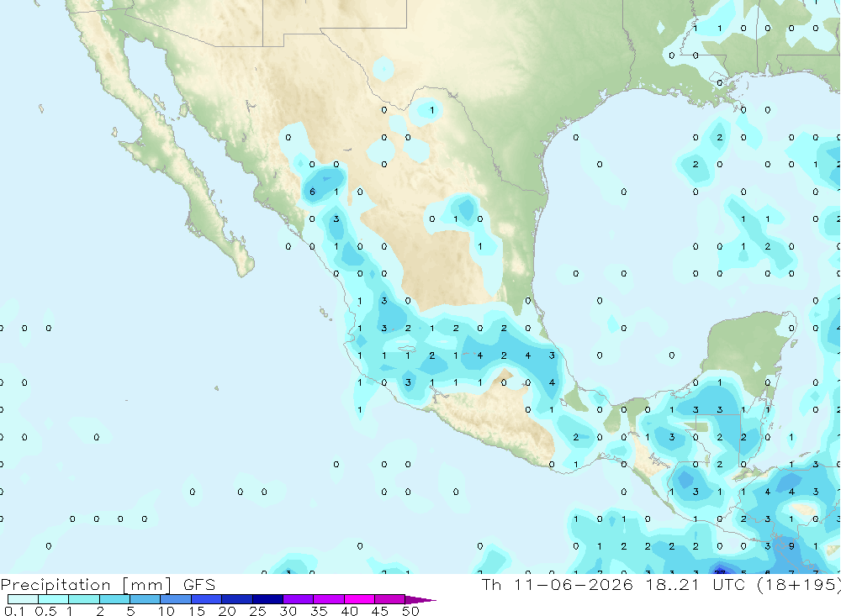Click the '35' legend scale label
The width and height of the screenshot is (841, 616).
[x=319, y=611]
